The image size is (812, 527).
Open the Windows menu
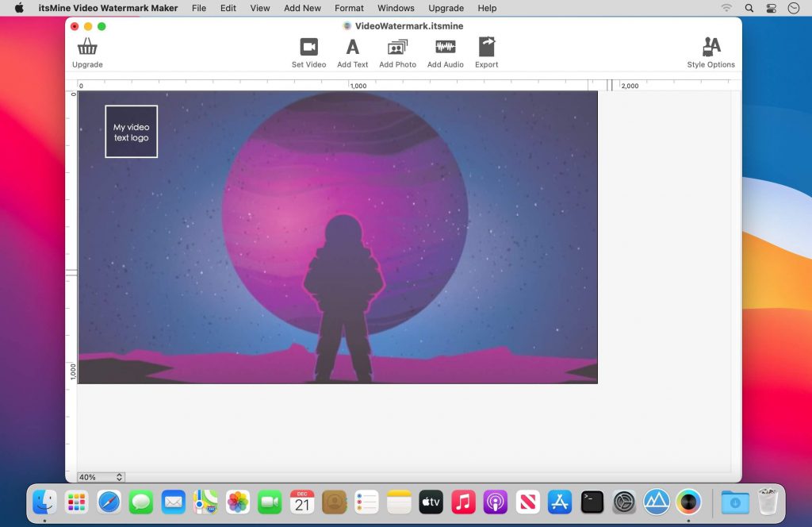[395, 8]
